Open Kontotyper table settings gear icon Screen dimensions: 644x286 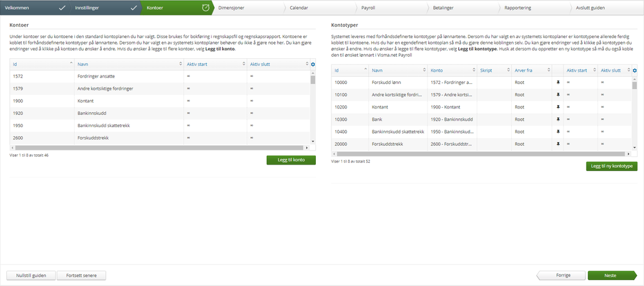634,71
